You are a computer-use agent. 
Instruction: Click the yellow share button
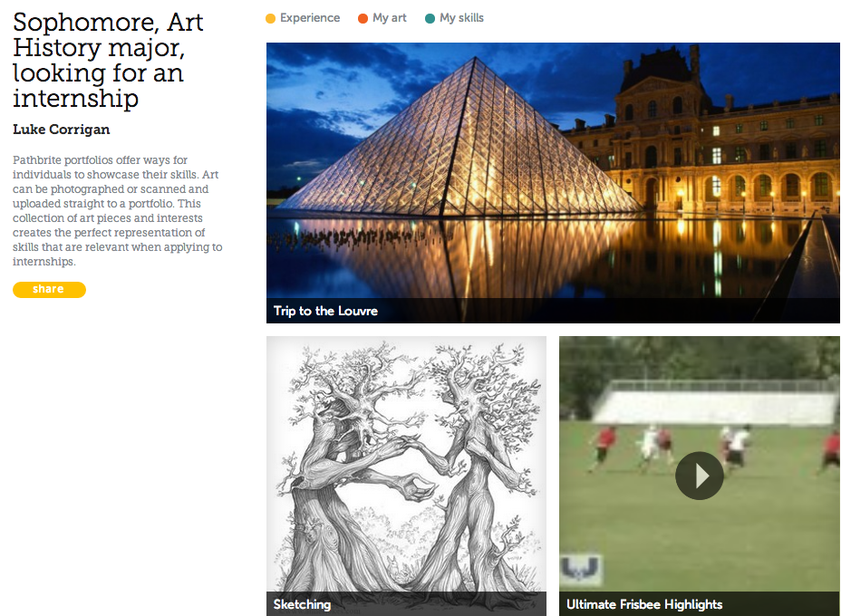[49, 290]
